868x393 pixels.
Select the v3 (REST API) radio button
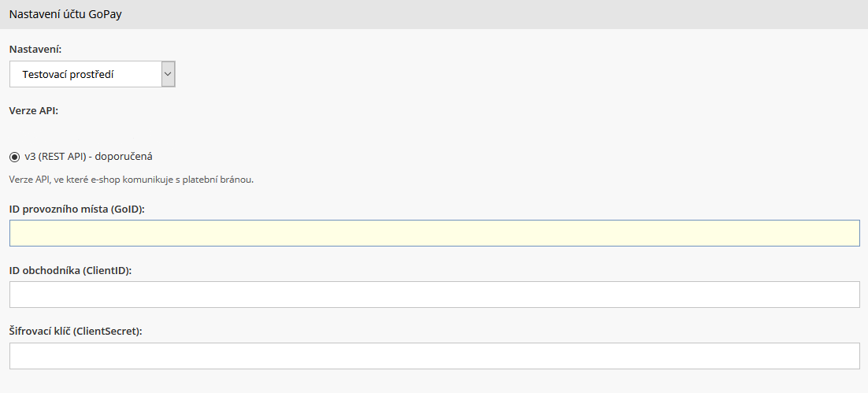[15, 157]
